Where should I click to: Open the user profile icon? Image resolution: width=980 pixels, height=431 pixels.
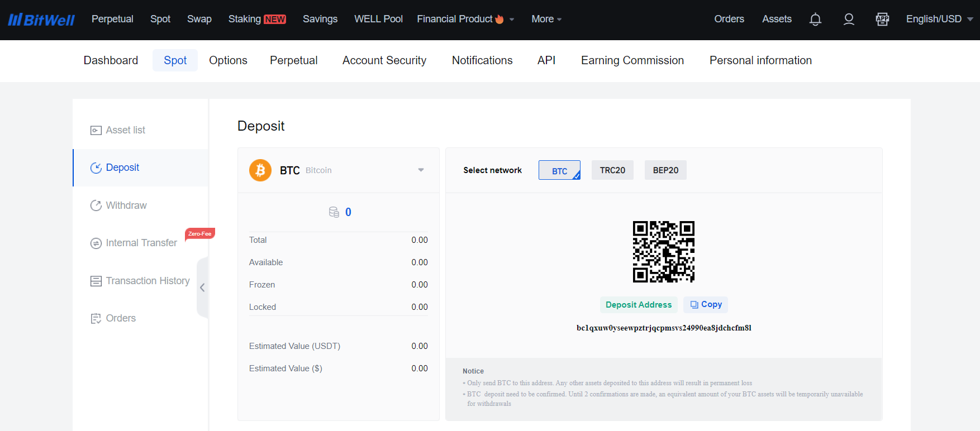849,20
